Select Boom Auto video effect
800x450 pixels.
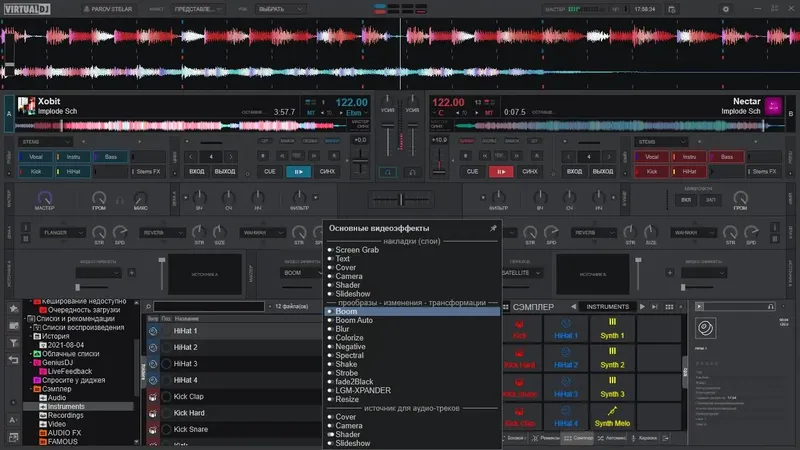[x=354, y=320]
